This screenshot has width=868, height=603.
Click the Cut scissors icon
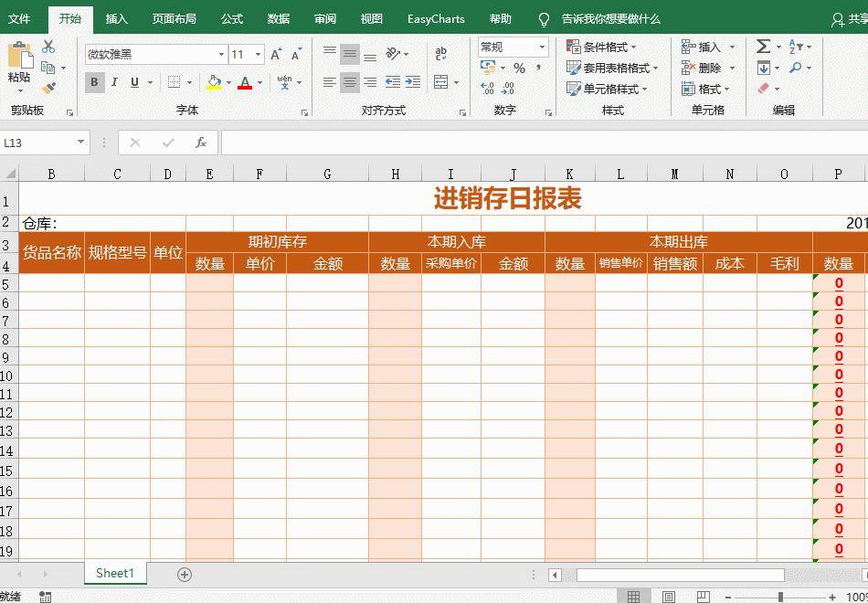click(48, 48)
